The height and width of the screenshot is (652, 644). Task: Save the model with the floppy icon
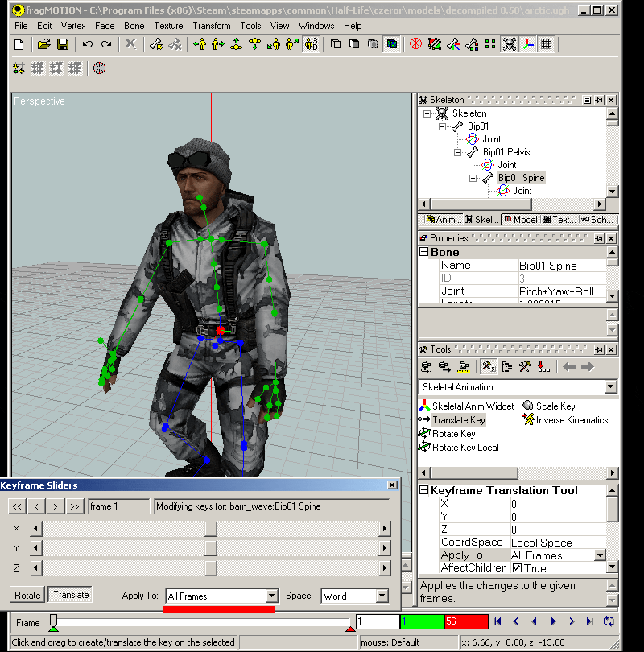[x=63, y=44]
